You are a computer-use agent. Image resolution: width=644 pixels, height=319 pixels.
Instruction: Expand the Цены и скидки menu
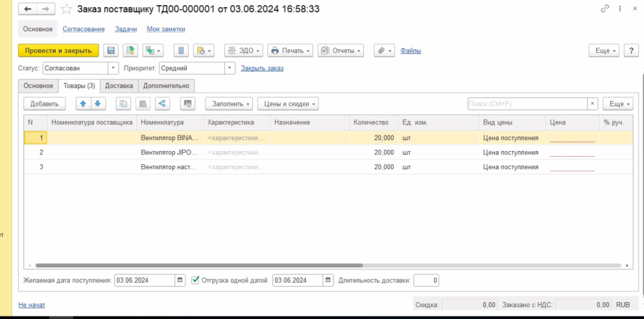point(288,104)
